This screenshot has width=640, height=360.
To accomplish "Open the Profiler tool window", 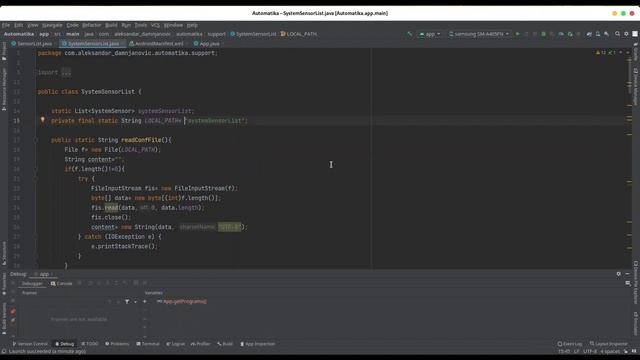I will coord(200,344).
